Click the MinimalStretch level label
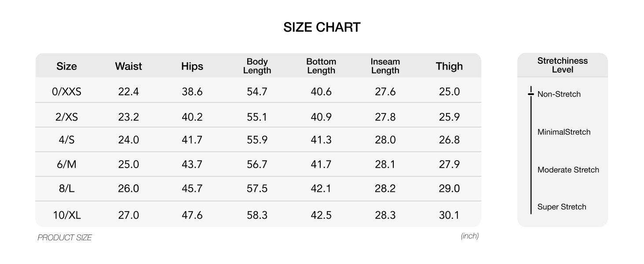This screenshot has height=264, width=644. click(x=564, y=132)
